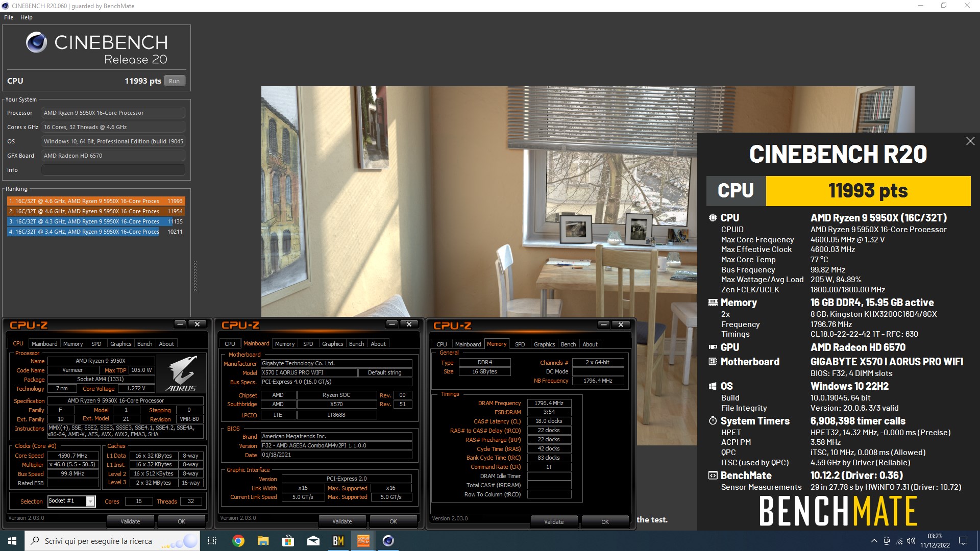
Task: Expand the Socket #1 selection dropdown
Action: point(90,502)
